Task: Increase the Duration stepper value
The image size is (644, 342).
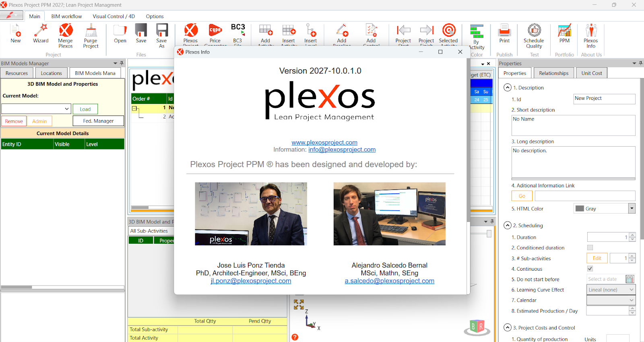Action: pos(632,235)
